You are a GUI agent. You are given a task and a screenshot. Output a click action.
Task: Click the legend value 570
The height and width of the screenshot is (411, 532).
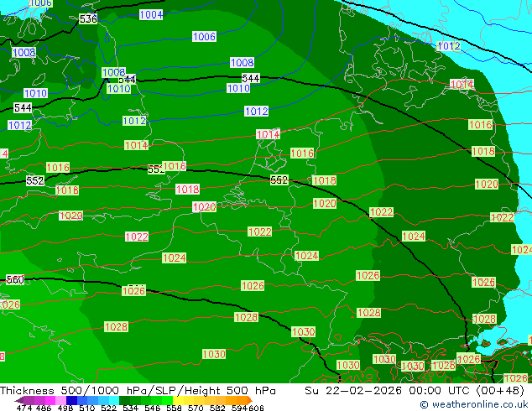(196, 408)
